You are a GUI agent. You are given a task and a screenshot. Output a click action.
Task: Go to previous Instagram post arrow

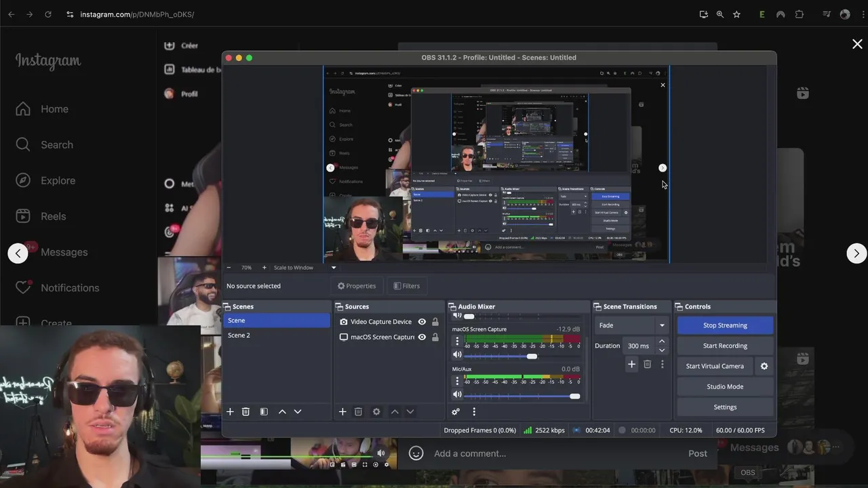[18, 253]
